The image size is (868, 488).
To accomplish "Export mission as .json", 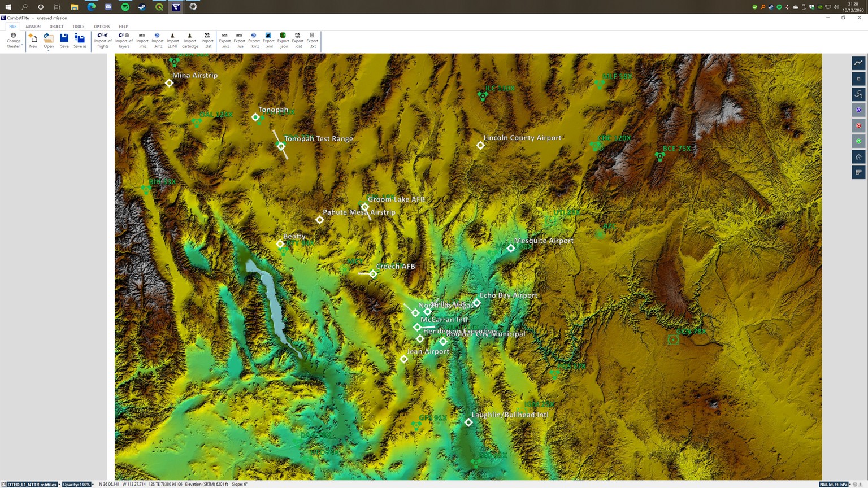I will click(283, 40).
